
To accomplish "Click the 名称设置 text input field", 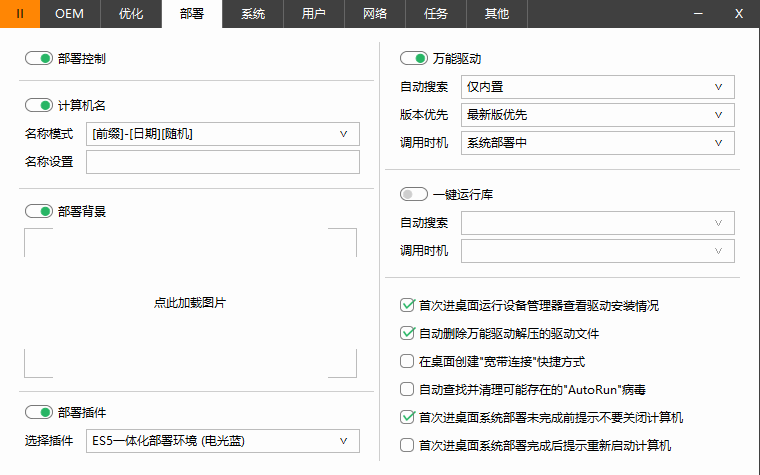I will [223, 162].
